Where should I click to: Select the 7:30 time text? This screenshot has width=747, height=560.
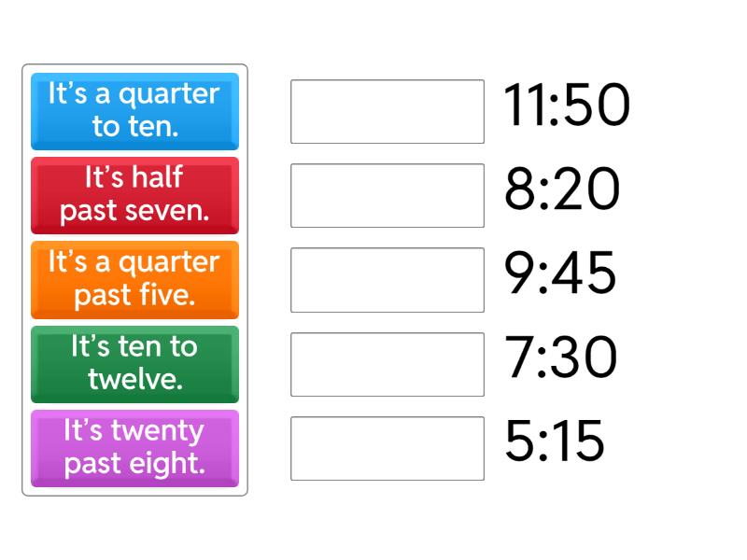tap(560, 357)
